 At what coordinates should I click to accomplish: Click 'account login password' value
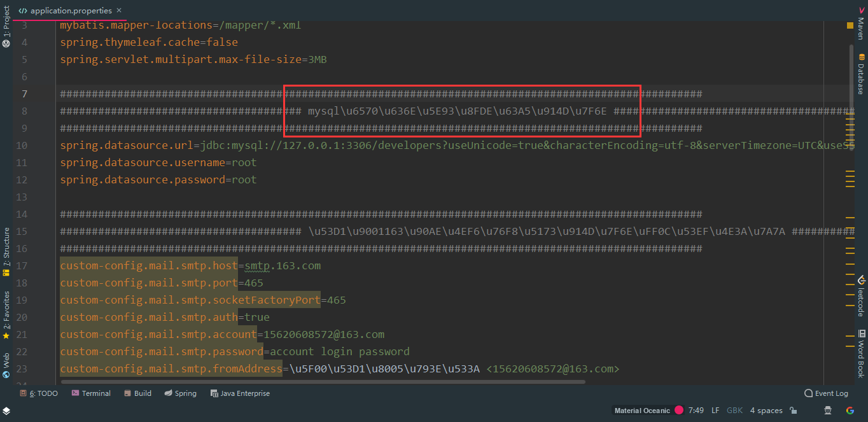point(340,351)
